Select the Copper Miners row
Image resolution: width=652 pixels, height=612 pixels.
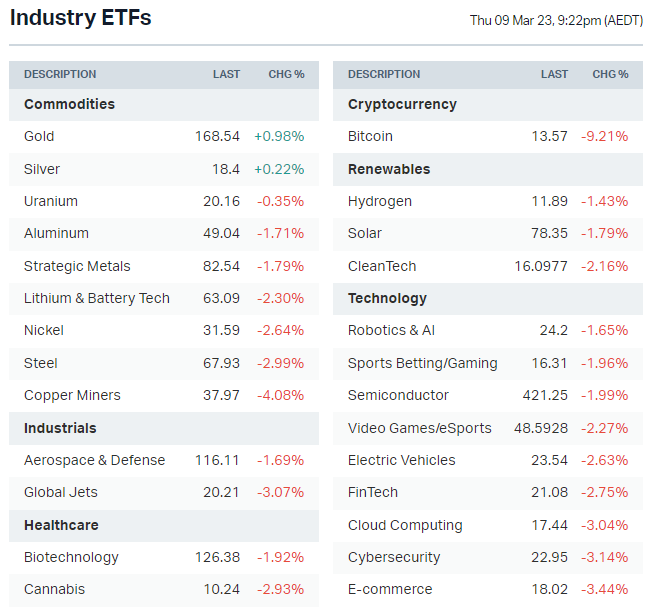[72, 395]
